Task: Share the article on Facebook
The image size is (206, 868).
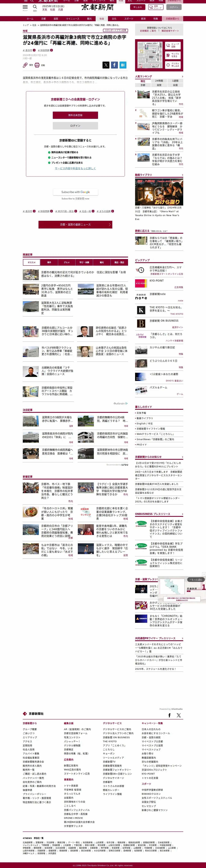Action: [114, 65]
